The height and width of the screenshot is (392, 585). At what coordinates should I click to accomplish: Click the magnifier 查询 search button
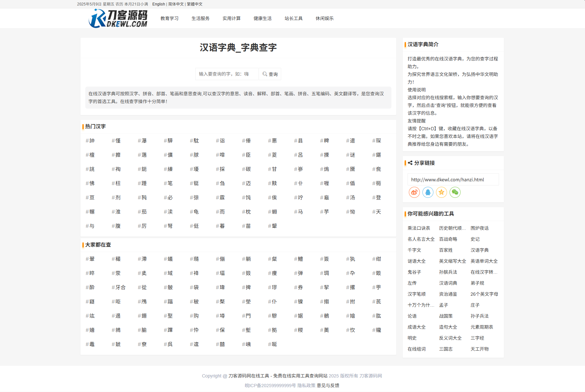pos(270,74)
